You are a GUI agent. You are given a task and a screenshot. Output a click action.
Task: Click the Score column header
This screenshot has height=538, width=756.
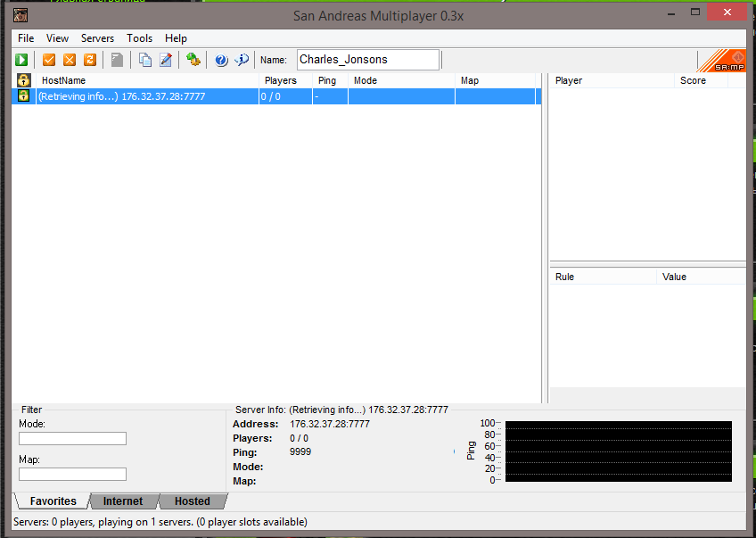701,80
